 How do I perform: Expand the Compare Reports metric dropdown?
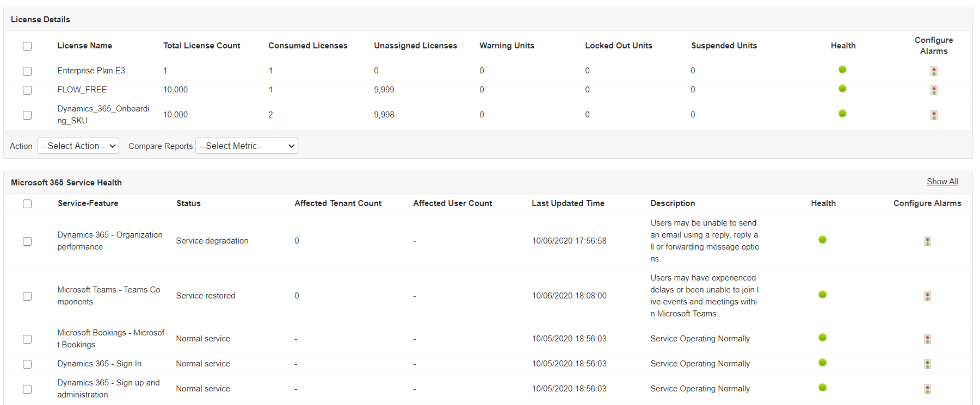pyautogui.click(x=246, y=146)
